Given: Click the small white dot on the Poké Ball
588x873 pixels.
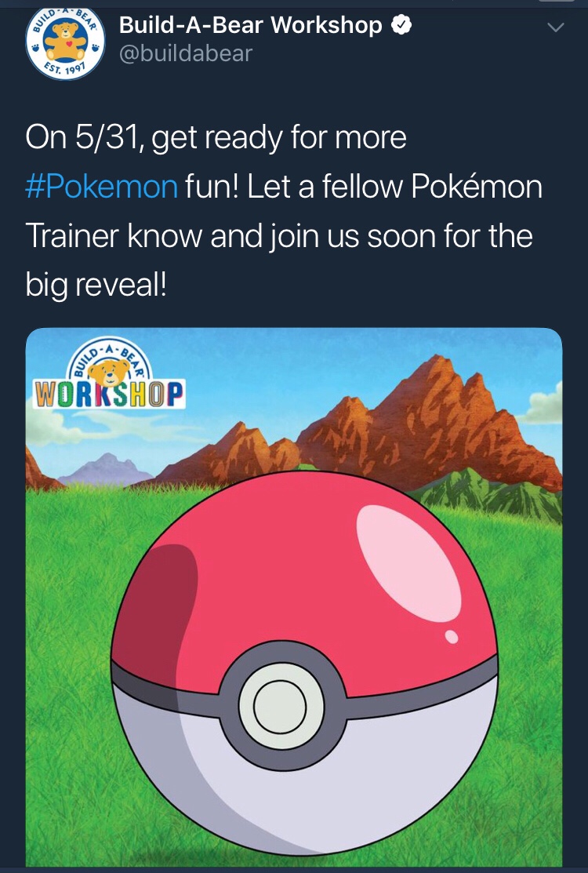Looking at the screenshot, I should [452, 636].
